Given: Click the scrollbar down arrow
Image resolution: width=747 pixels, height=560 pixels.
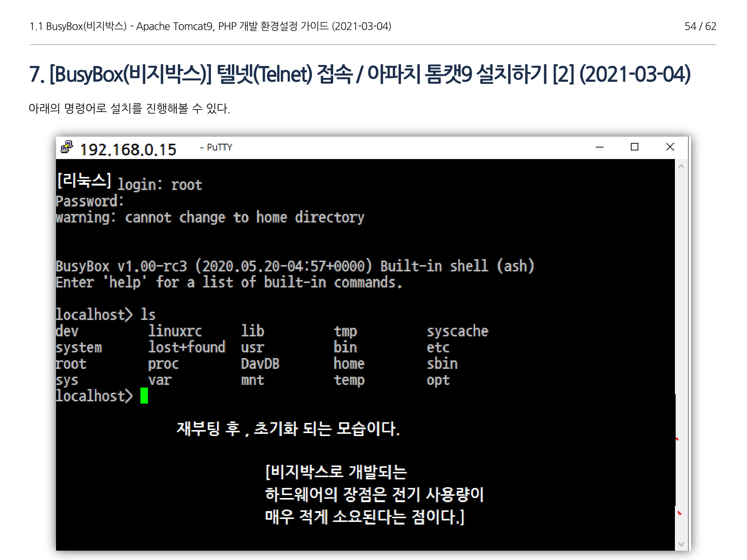Looking at the screenshot, I should click(x=681, y=544).
